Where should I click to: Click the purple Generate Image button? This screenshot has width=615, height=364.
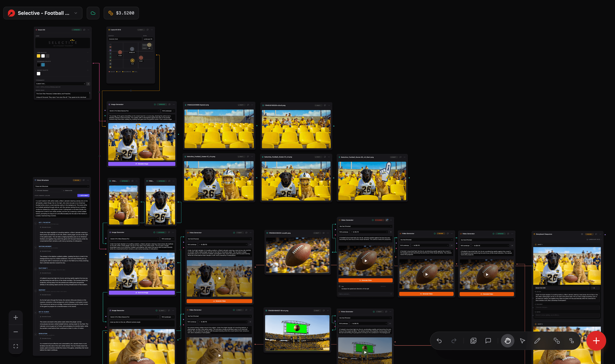(x=142, y=164)
